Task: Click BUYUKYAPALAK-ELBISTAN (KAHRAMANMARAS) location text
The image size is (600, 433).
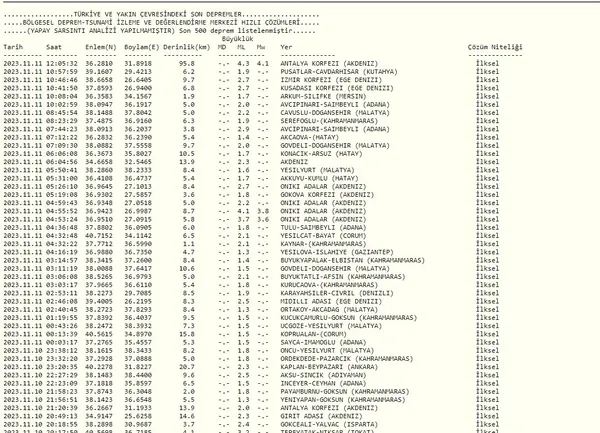Action: 352,260
